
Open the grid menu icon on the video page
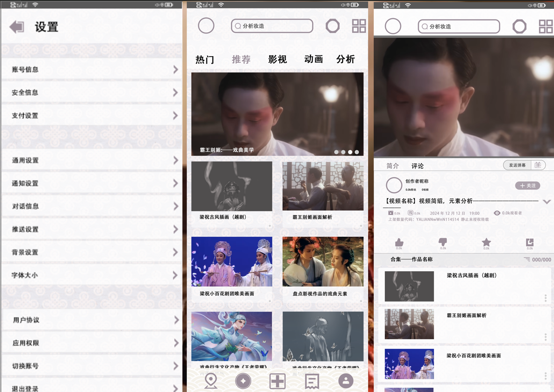(546, 26)
